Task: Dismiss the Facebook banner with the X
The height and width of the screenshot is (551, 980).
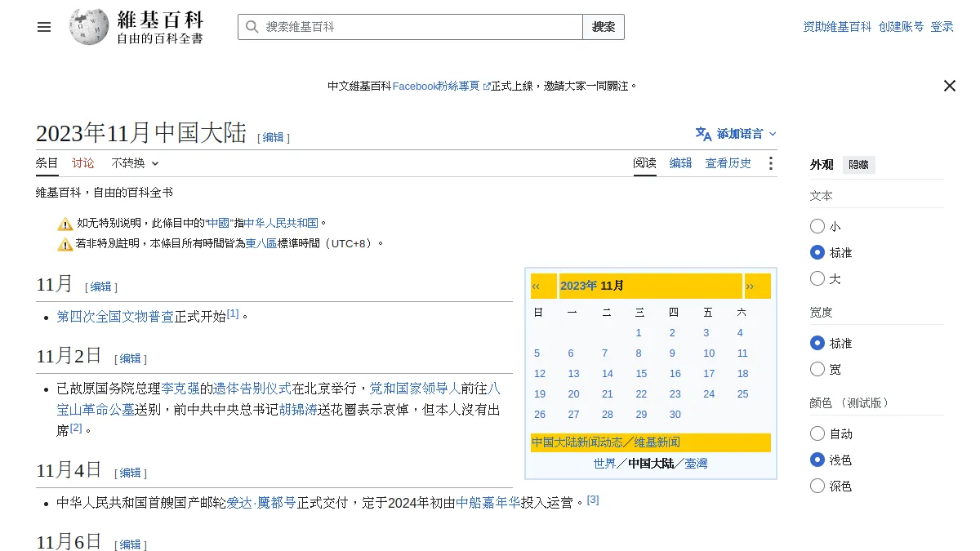Action: pos(950,86)
